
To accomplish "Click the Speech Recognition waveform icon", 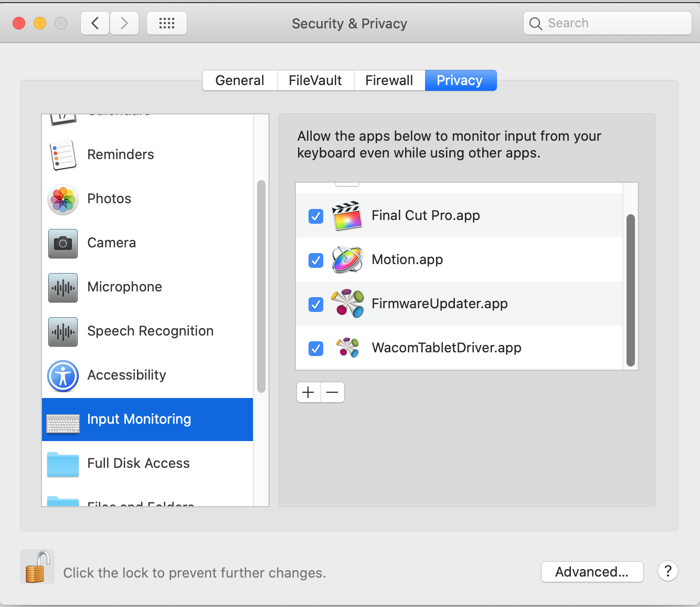I will [63, 331].
